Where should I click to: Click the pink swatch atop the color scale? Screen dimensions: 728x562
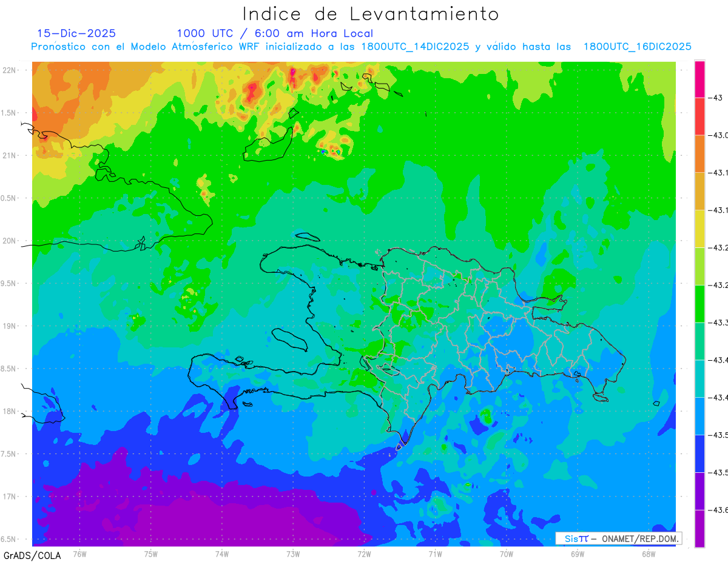pos(699,79)
